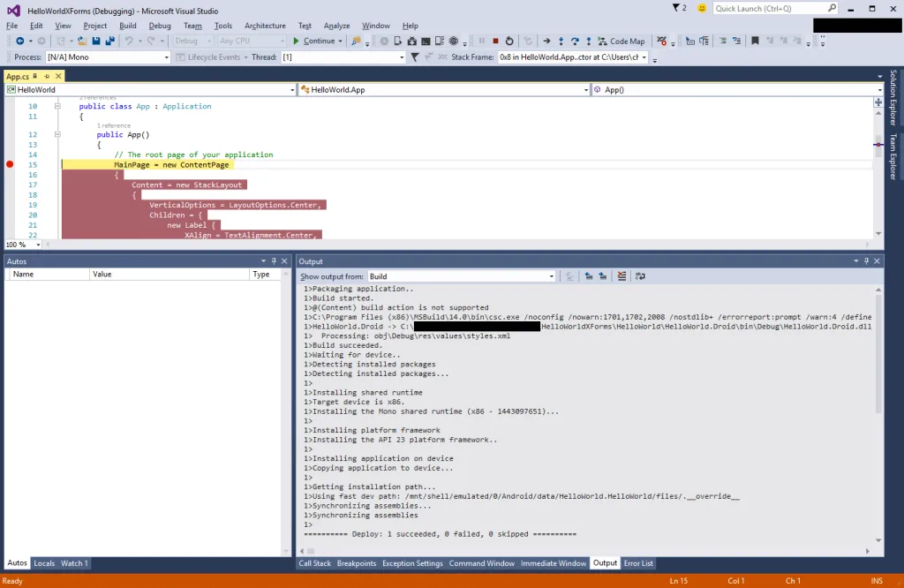Go to previous message in Output
904x588 pixels.
point(589,276)
